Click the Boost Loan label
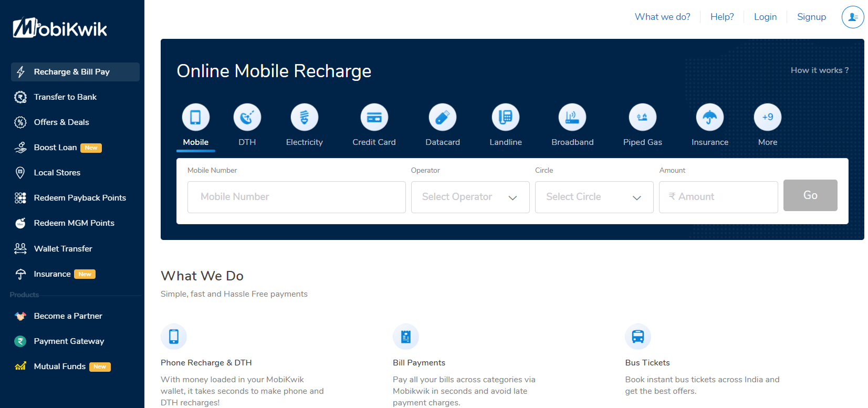 click(55, 148)
